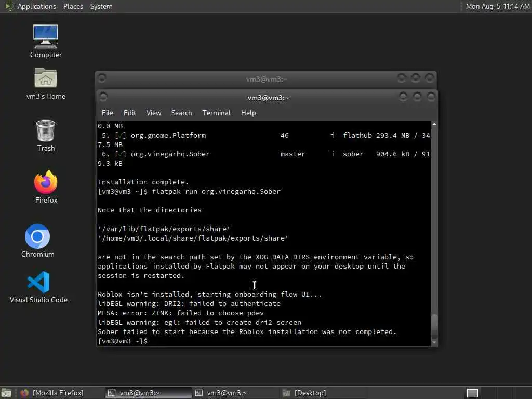Image resolution: width=532 pixels, height=399 pixels.
Task: Click the 'Note that the directories' line
Action: tap(149, 210)
